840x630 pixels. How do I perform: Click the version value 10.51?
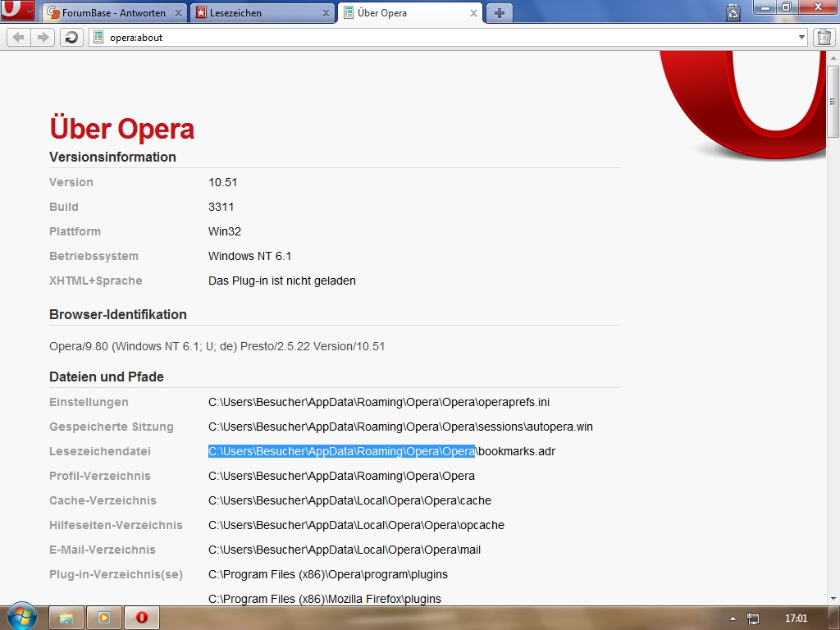click(223, 182)
